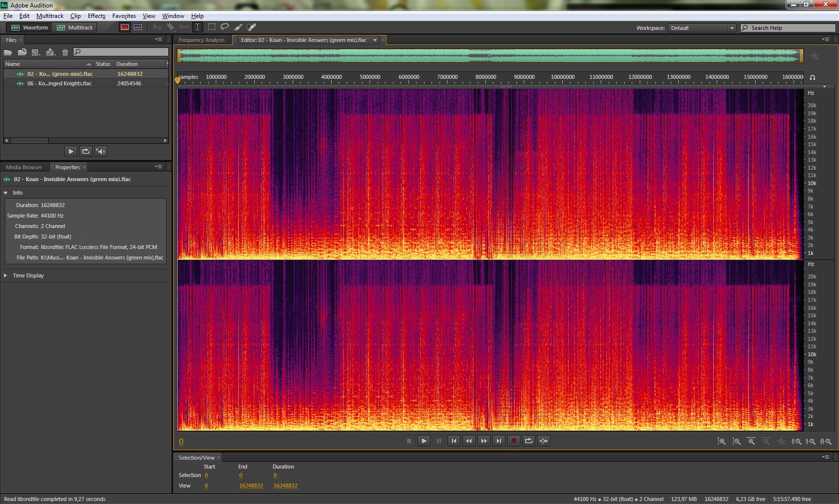Select the Spot Healing Brush tool
839x504 pixels.
coord(252,27)
